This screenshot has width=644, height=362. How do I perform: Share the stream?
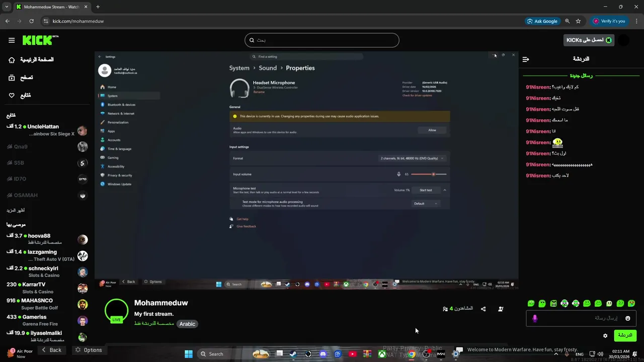tap(484, 309)
